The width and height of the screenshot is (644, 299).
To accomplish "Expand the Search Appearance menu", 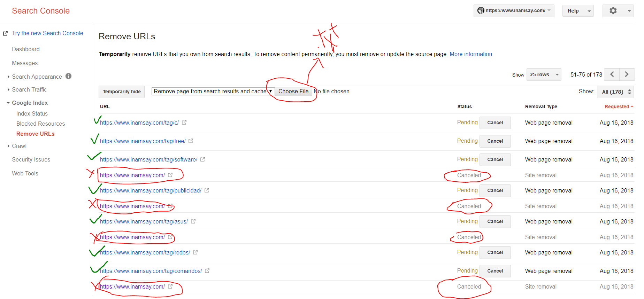I will (x=8, y=77).
